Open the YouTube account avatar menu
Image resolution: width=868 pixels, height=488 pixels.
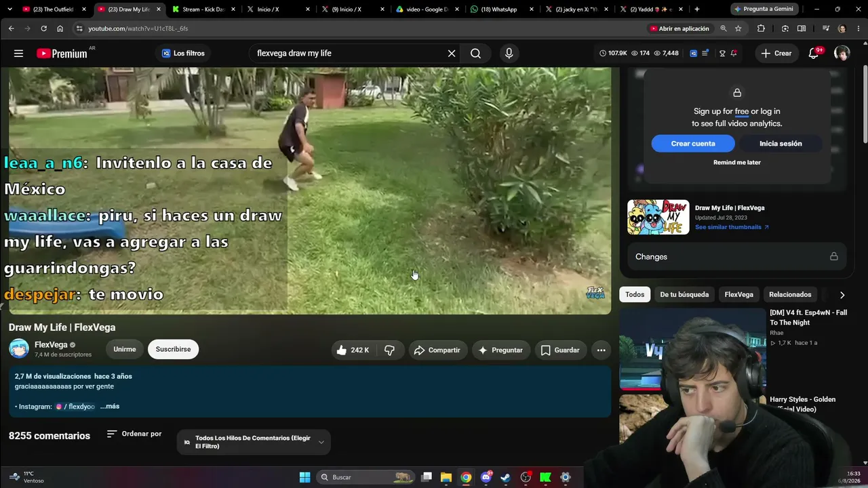coord(842,54)
